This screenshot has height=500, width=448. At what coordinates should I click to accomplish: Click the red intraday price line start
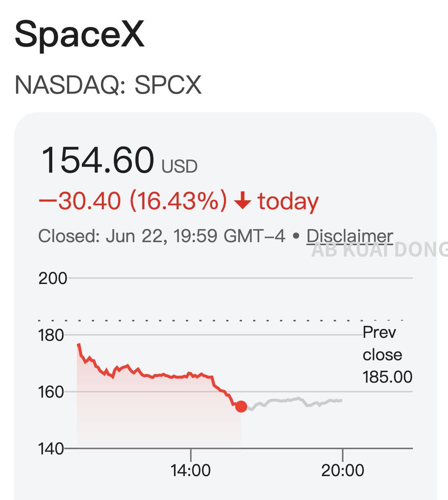coord(79,346)
